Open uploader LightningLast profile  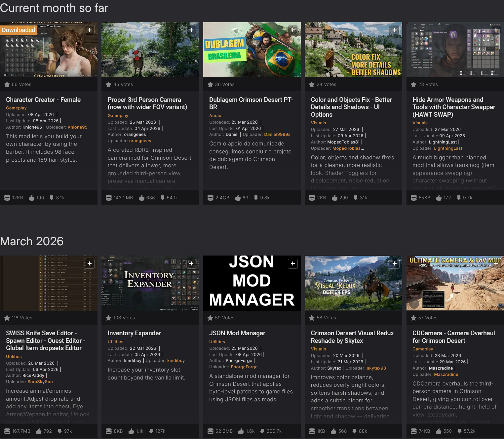coord(448,148)
